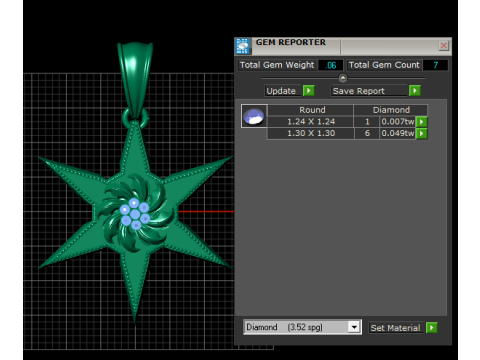Click the Gem Reporter panel icon
Image resolution: width=480 pixels, height=360 pixels.
click(243, 46)
